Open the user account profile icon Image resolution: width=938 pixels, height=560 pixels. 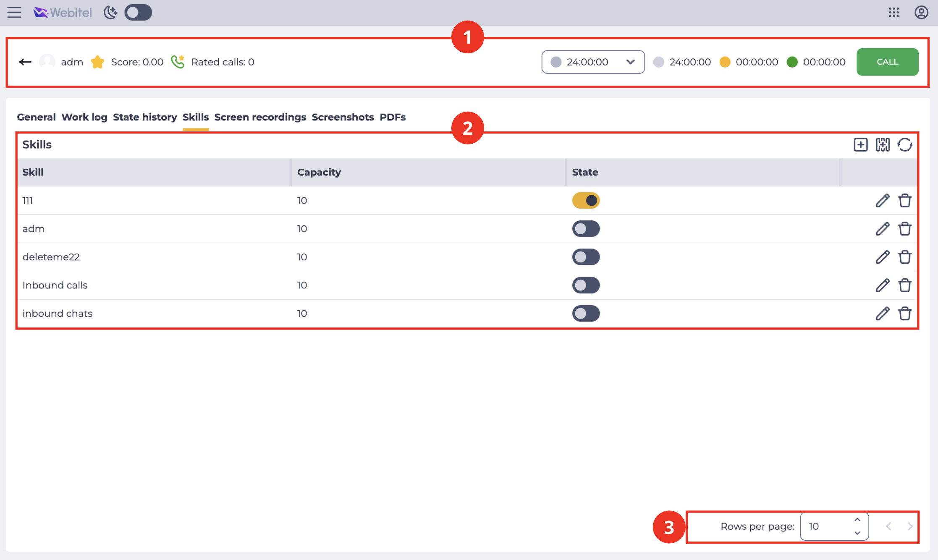pyautogui.click(x=921, y=13)
